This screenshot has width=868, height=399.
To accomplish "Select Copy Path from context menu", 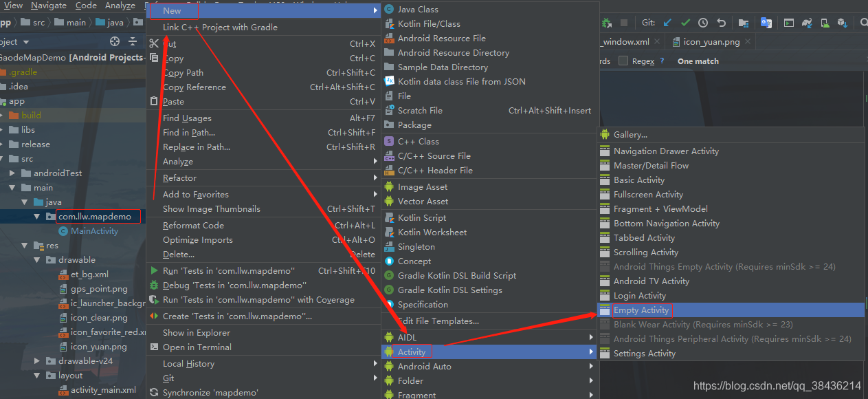I will click(264, 73).
